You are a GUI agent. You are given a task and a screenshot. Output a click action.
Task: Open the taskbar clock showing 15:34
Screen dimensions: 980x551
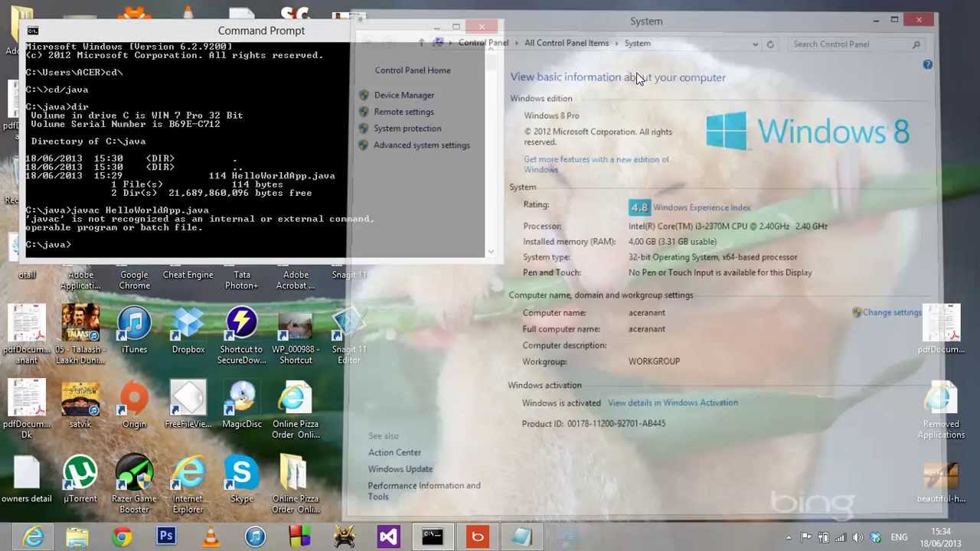[941, 537]
